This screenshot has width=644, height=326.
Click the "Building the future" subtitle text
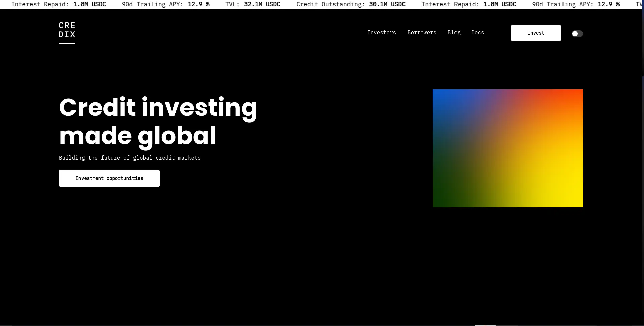[130, 158]
